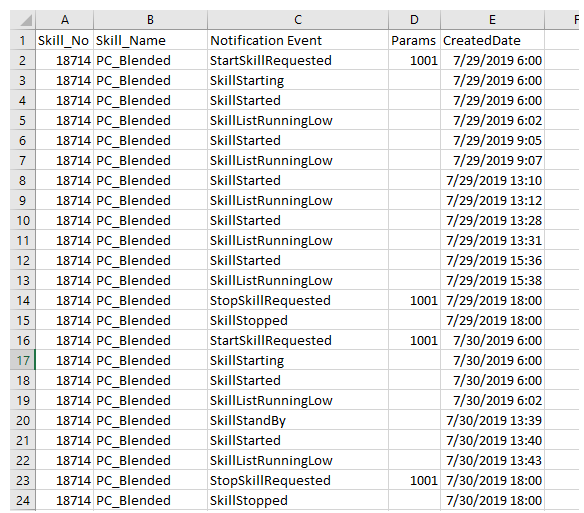Viewport: 584px width, 513px height.
Task: Select column C header
Action: click(298, 20)
